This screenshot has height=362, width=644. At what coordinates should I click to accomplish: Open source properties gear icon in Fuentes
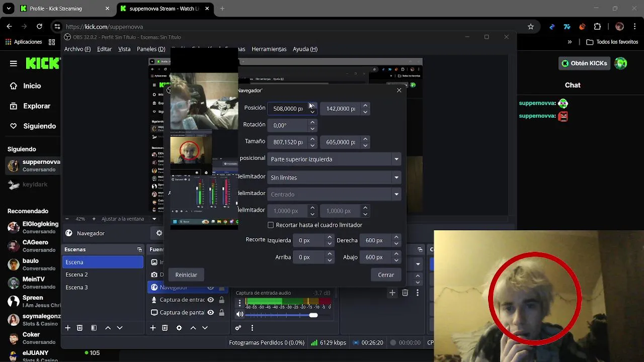coord(179,328)
